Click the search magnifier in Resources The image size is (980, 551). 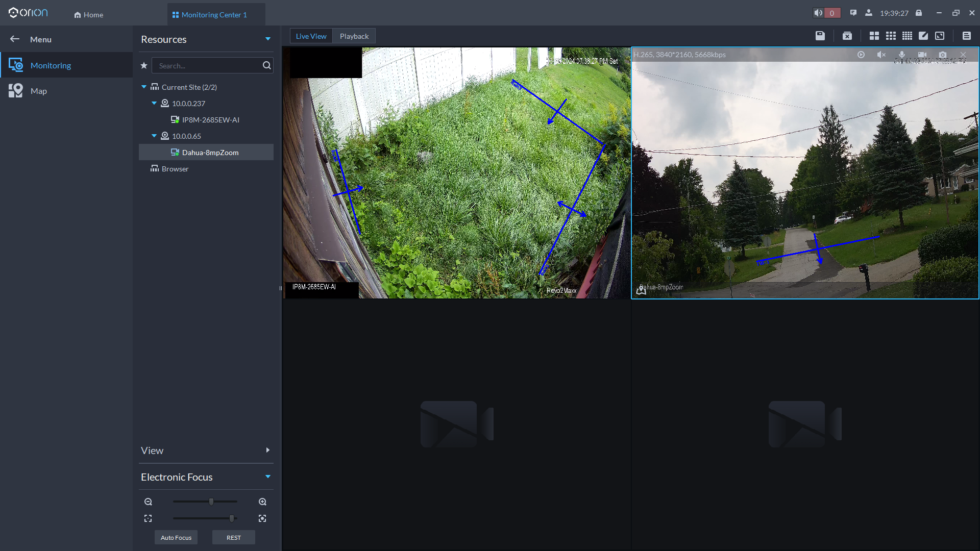tap(266, 65)
